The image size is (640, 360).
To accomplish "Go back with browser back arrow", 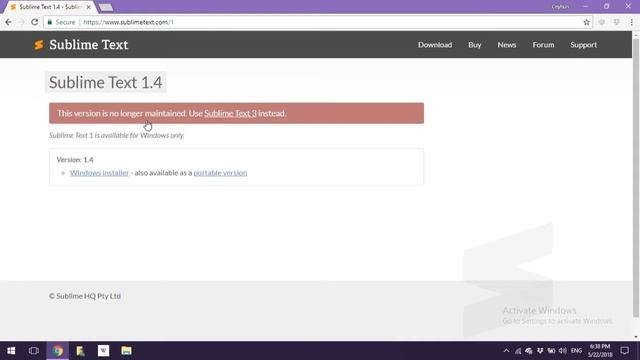I will pos(9,22).
